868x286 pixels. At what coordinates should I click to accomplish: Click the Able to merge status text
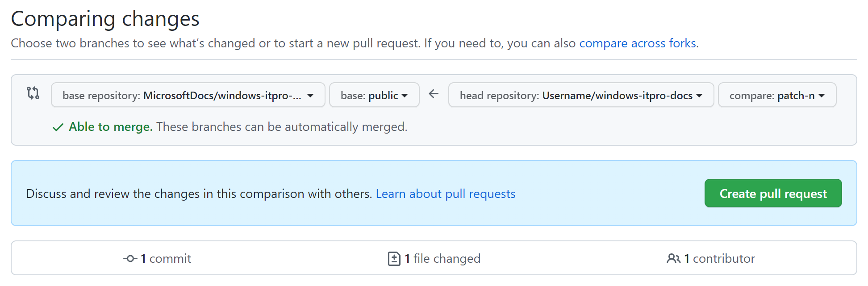pos(111,127)
